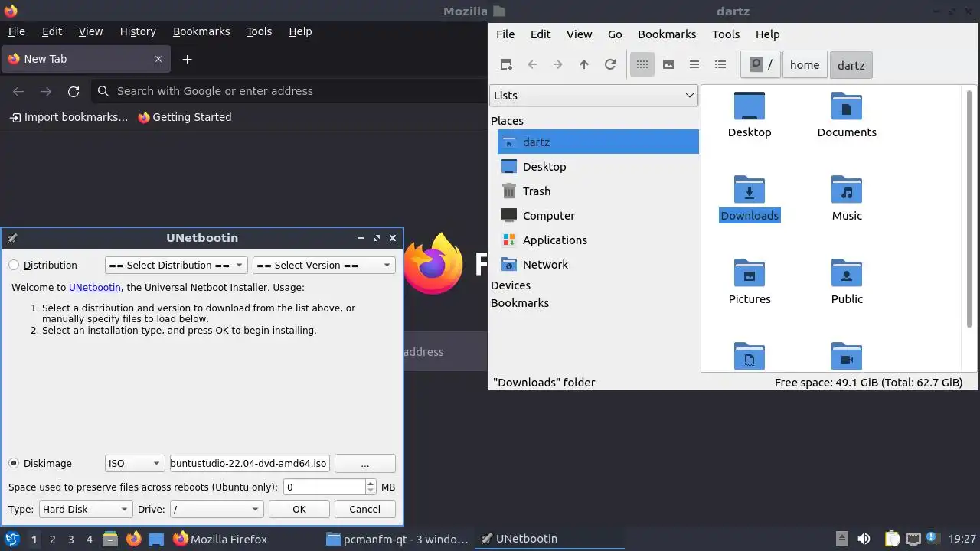The width and height of the screenshot is (980, 551).
Task: Open the file manager Go menu
Action: coord(615,34)
